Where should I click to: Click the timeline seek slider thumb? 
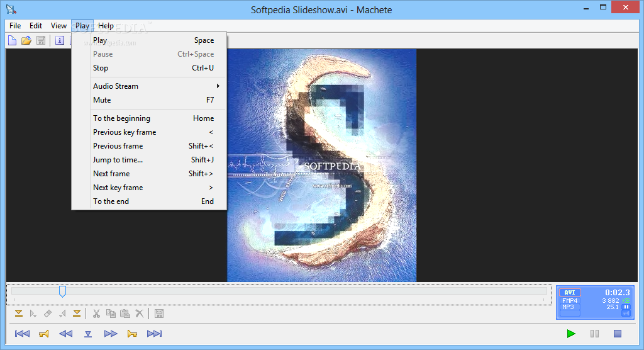pyautogui.click(x=62, y=291)
